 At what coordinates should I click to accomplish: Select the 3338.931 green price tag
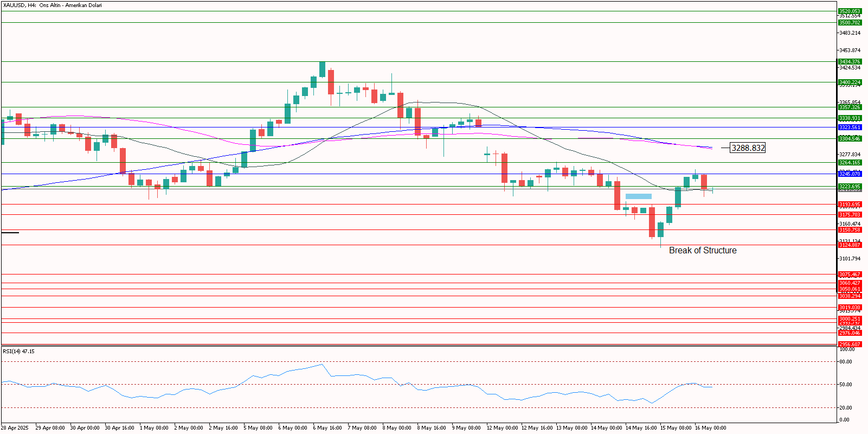coord(850,118)
